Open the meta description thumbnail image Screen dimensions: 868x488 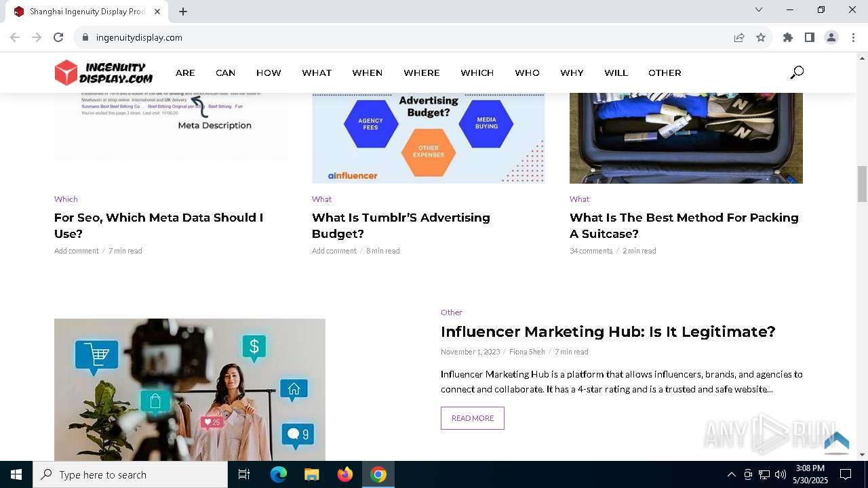pyautogui.click(x=171, y=126)
